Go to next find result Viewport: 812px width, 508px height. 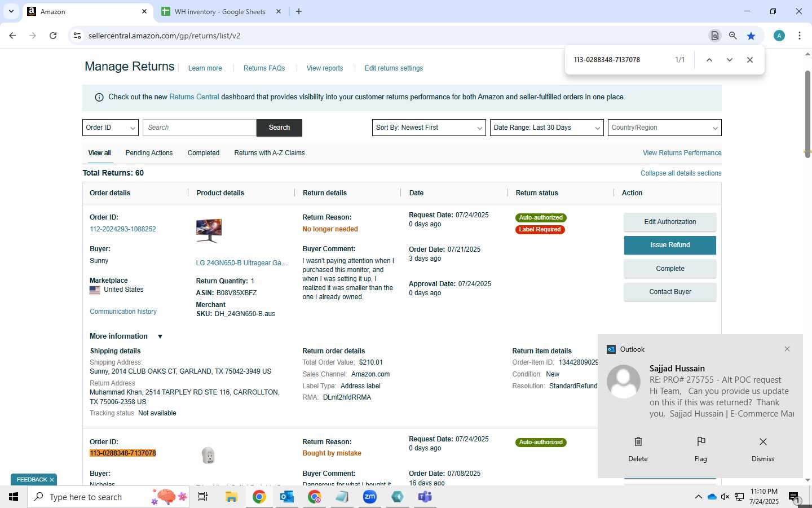click(x=730, y=60)
